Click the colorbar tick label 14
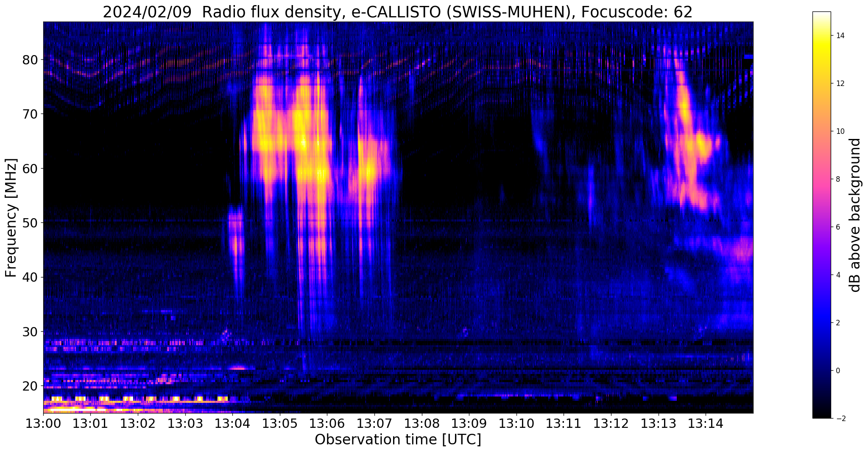The image size is (868, 452). click(x=840, y=36)
